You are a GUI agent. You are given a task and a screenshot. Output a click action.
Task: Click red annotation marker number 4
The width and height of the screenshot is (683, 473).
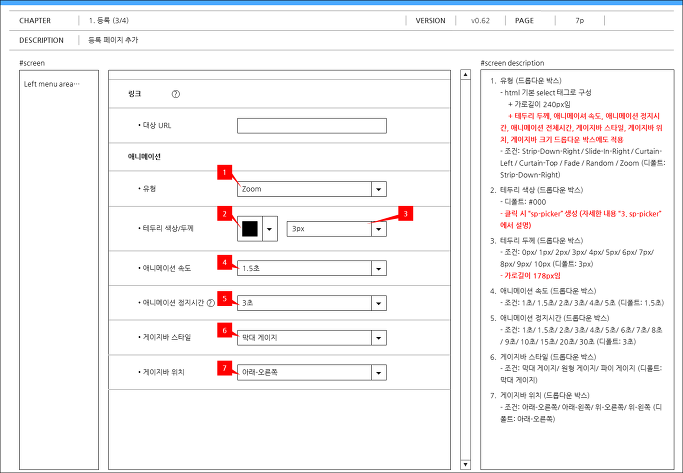pyautogui.click(x=224, y=262)
